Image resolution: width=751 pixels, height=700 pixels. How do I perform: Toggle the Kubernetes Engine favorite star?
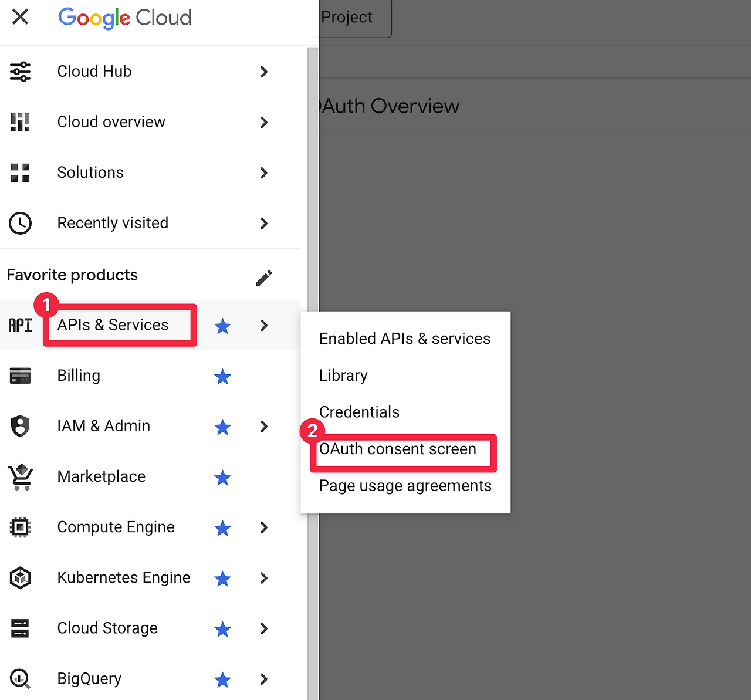(x=222, y=579)
